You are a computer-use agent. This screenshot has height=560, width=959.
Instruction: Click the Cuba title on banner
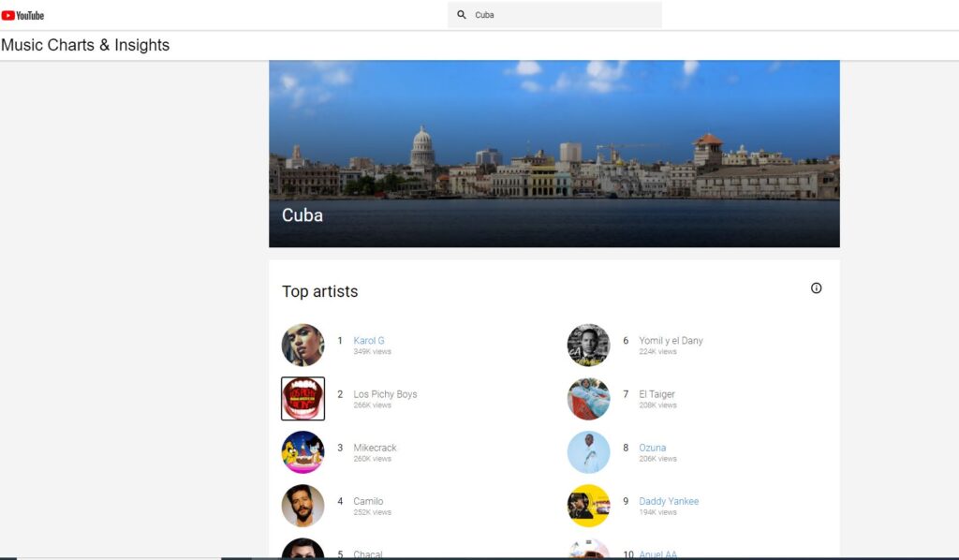tap(302, 215)
